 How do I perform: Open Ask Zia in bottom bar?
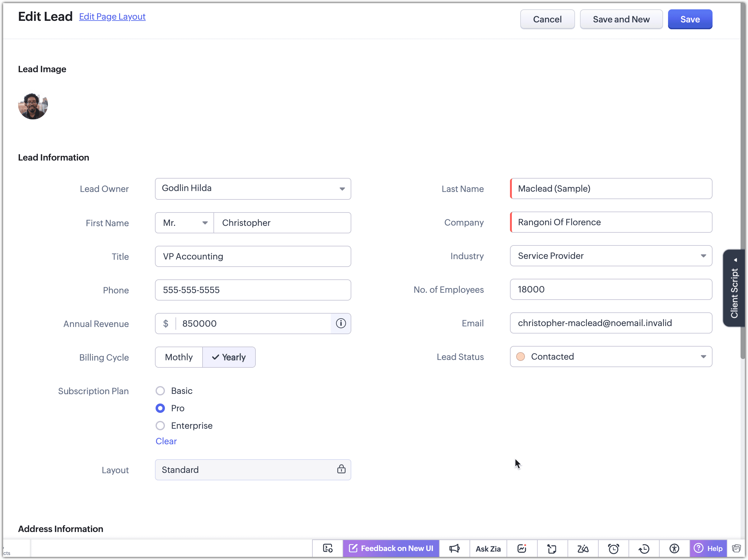click(488, 548)
